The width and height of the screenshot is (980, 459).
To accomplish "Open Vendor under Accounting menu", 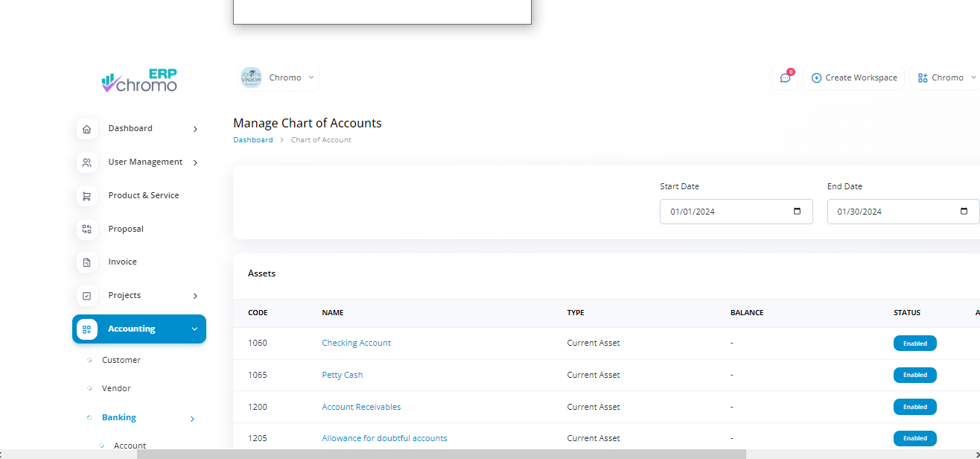I will (x=116, y=388).
